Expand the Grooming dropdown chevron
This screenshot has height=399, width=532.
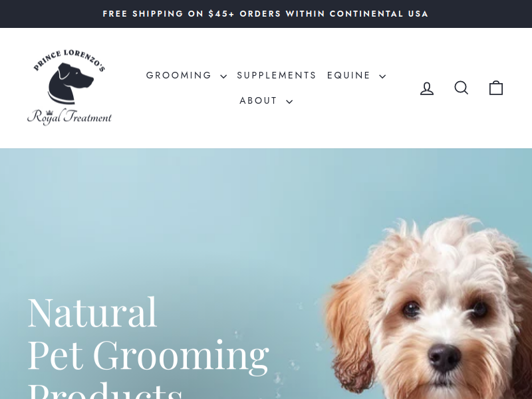[223, 76]
